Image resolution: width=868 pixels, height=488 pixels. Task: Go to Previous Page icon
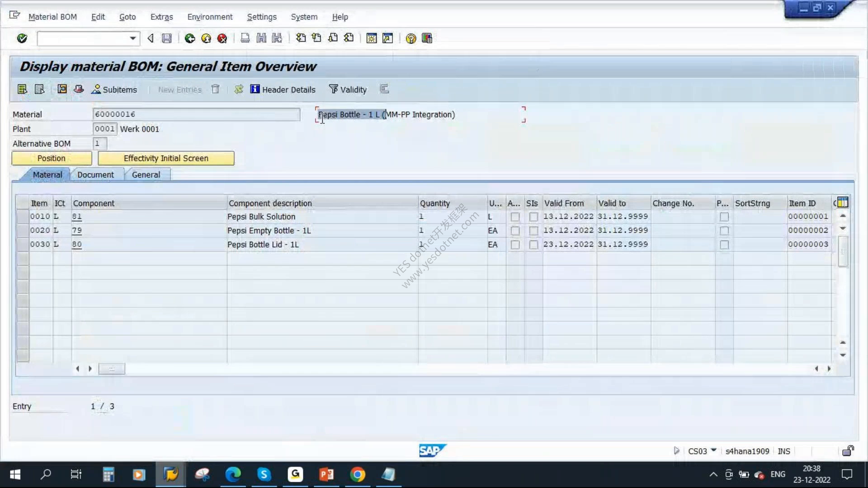(316, 38)
